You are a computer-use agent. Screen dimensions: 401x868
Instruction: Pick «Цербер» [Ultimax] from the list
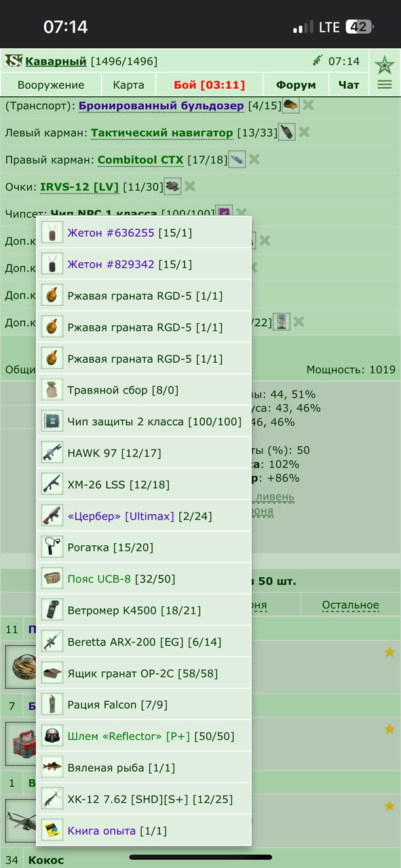point(144,516)
